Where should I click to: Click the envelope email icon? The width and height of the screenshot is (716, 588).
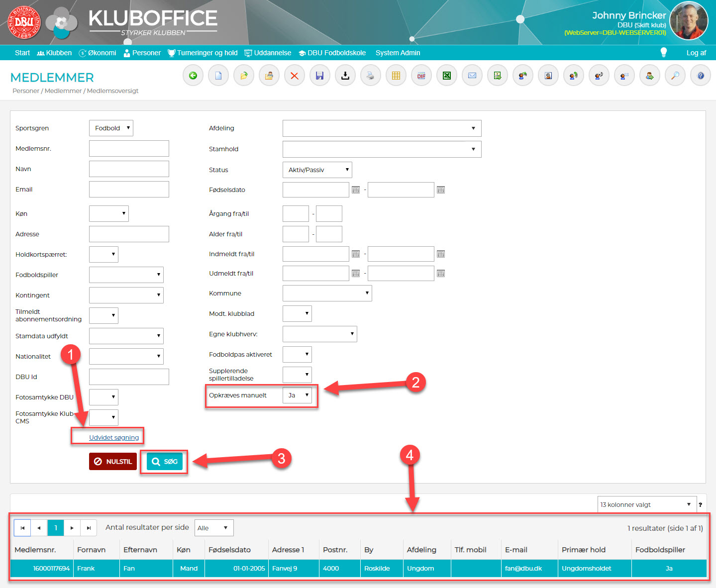(x=472, y=76)
